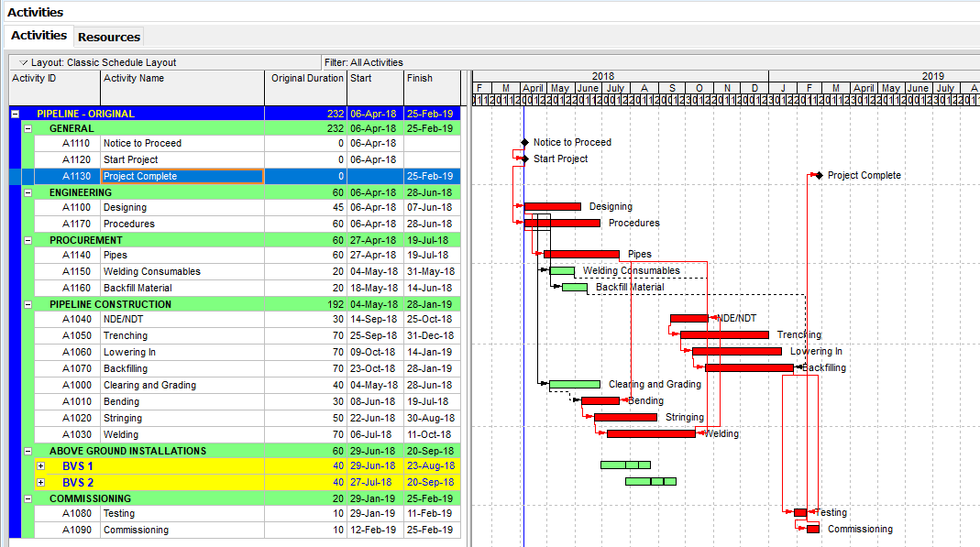This screenshot has height=547, width=980.
Task: Select Clearing and Grading green bar
Action: coord(575,385)
